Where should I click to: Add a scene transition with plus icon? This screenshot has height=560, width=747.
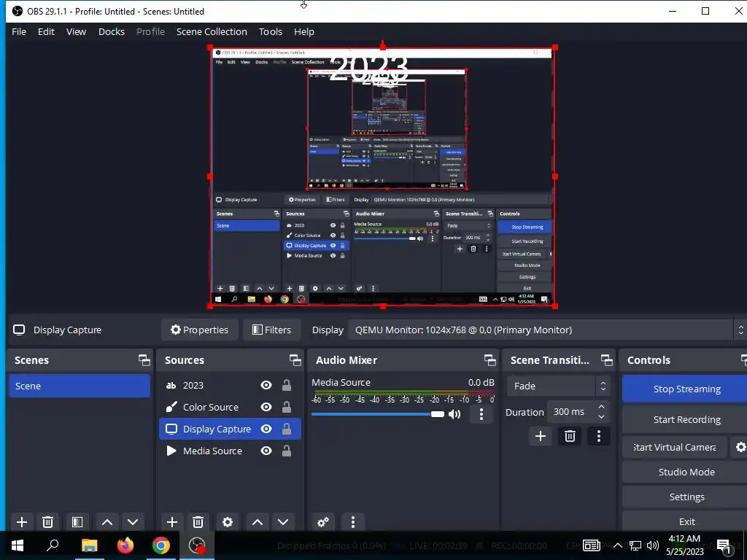pyautogui.click(x=541, y=436)
